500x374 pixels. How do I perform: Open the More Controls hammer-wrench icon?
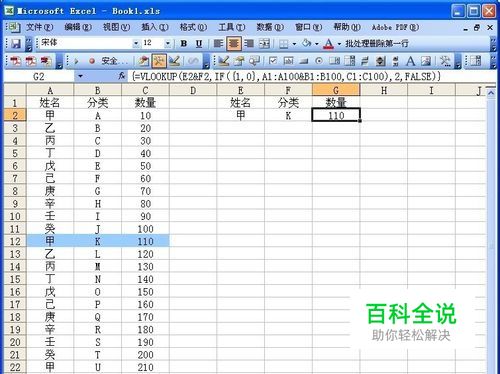[445, 61]
